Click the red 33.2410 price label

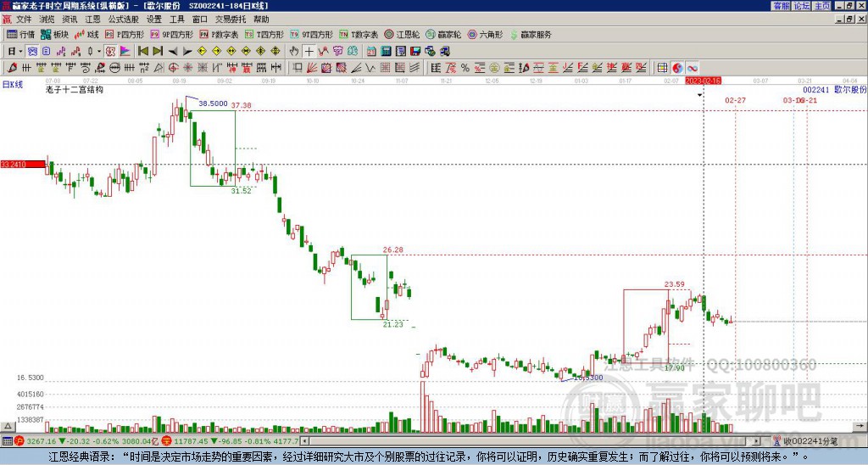(23, 164)
